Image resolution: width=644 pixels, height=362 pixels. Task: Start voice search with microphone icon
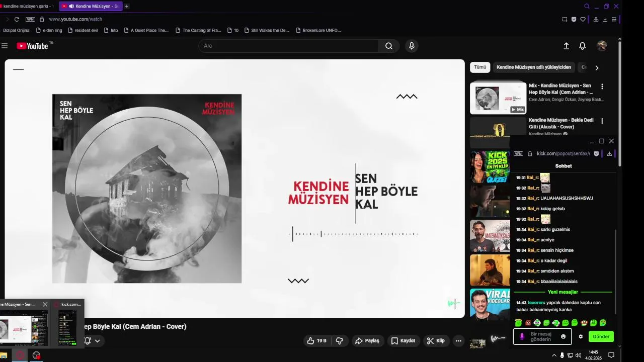click(412, 46)
